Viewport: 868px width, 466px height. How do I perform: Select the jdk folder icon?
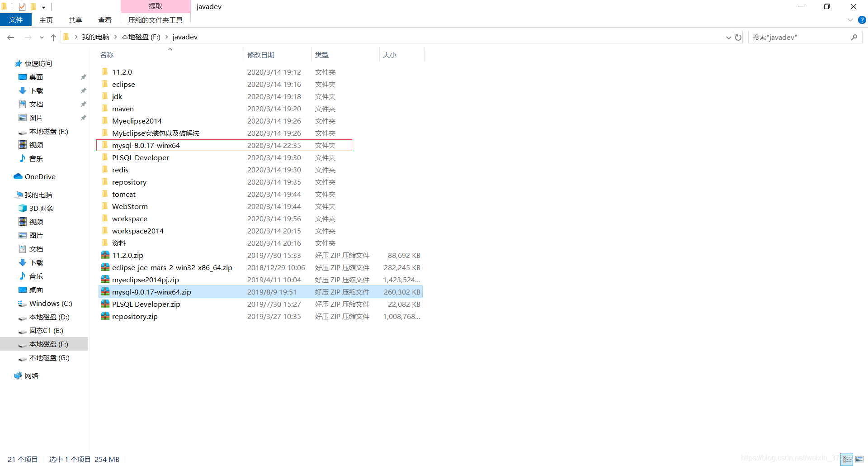pos(105,96)
